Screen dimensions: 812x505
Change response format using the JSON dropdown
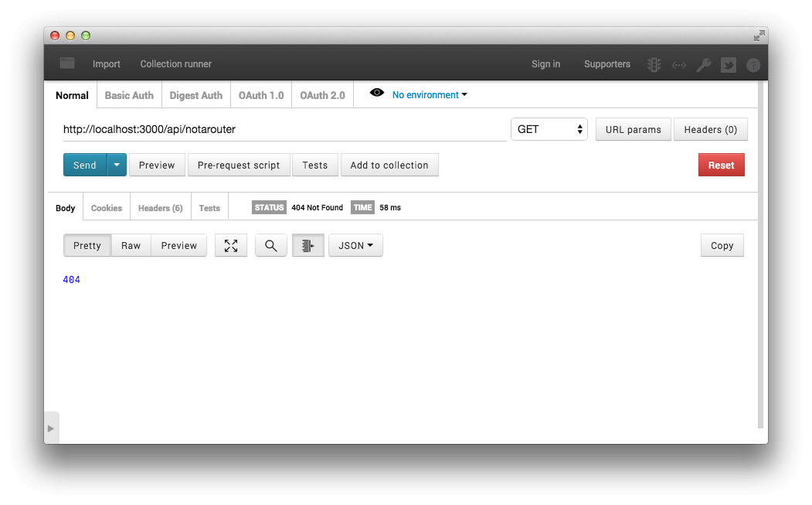click(355, 245)
